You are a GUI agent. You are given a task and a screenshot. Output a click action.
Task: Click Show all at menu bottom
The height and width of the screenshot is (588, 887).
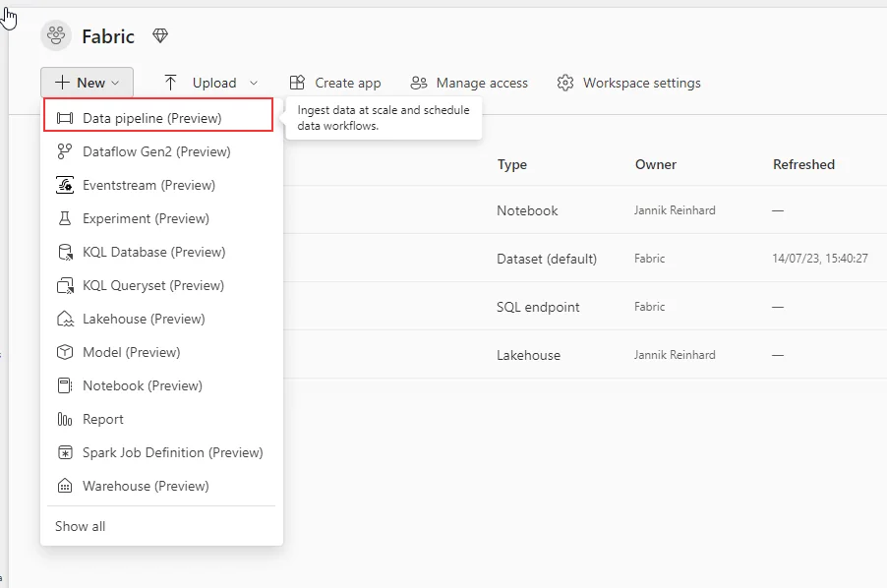tap(81, 526)
